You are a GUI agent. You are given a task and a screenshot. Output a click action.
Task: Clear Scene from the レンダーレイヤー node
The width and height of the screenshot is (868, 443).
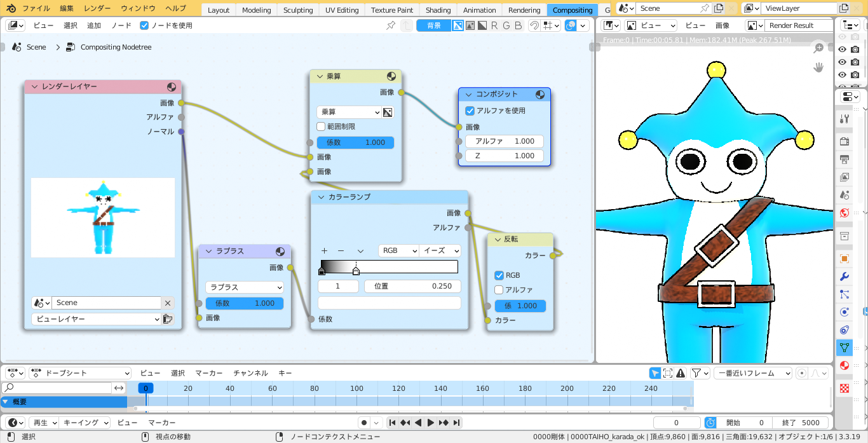(168, 303)
